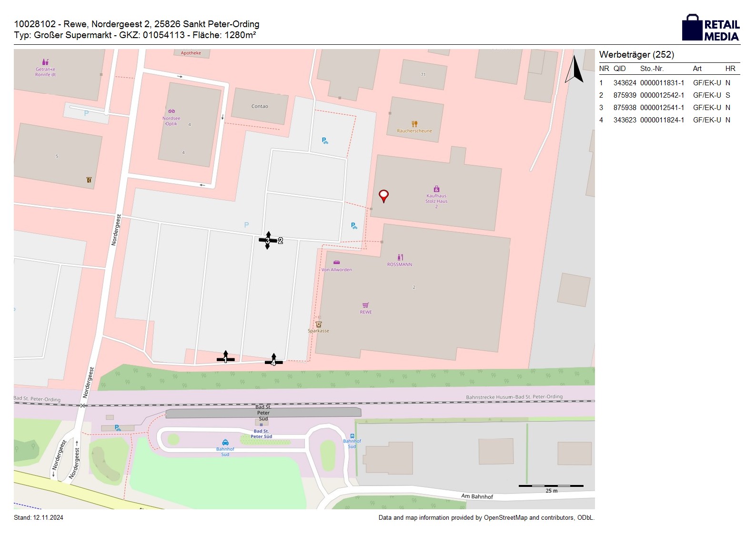The width and height of the screenshot is (756, 535).
Task: Click the north arrow compass icon
Action: click(574, 70)
